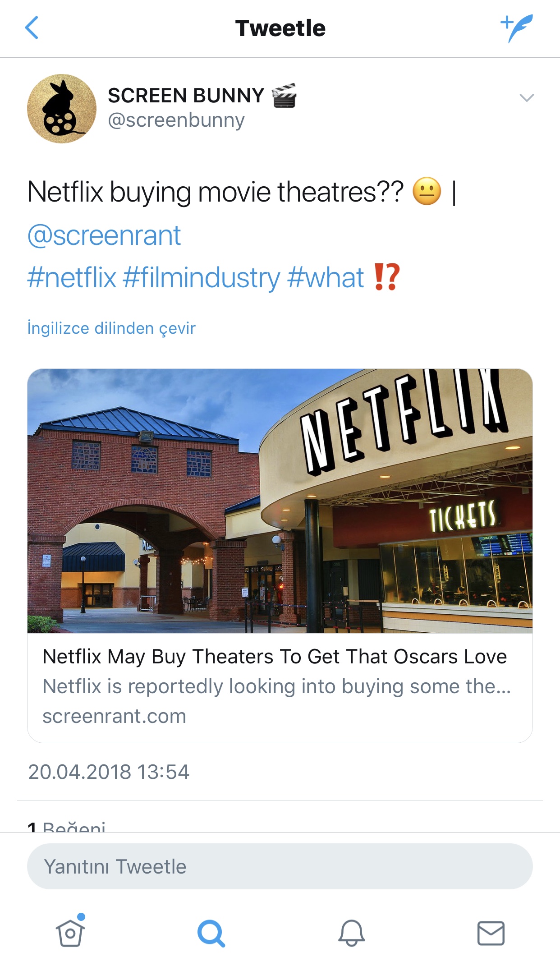Image resolution: width=560 pixels, height=966 pixels.
Task: Open the Notifications bell tab
Action: [x=351, y=933]
